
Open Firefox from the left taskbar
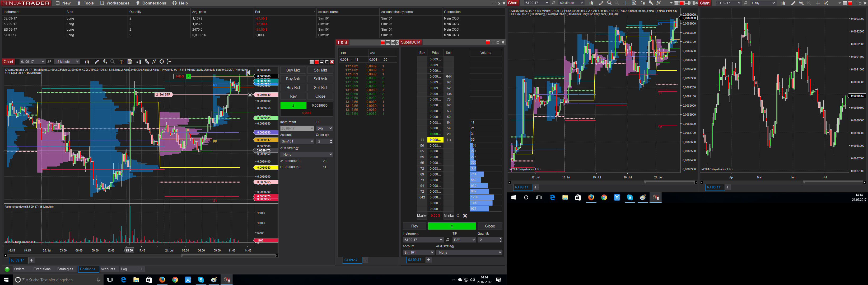point(162,280)
